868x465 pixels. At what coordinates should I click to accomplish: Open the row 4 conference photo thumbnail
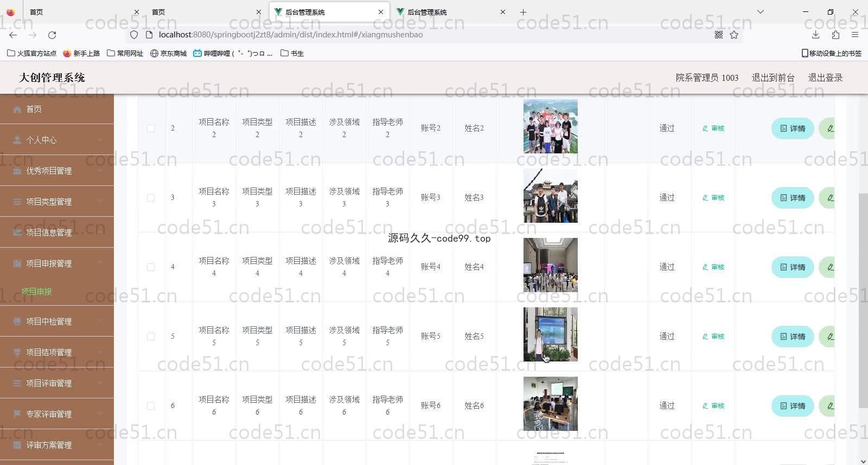pyautogui.click(x=550, y=265)
